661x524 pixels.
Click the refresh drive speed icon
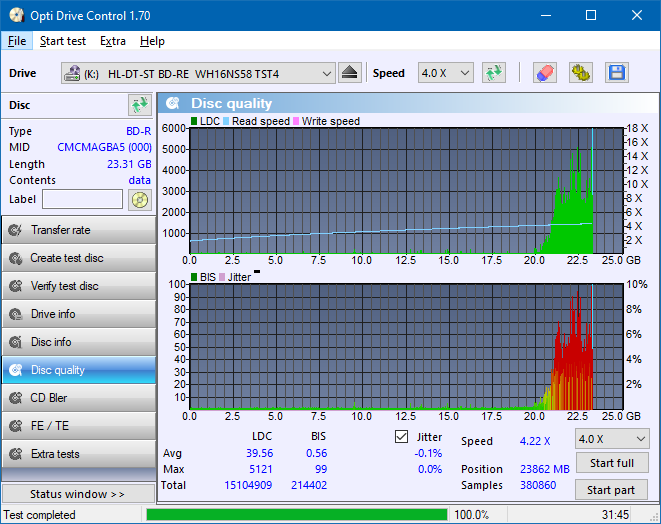(494, 73)
